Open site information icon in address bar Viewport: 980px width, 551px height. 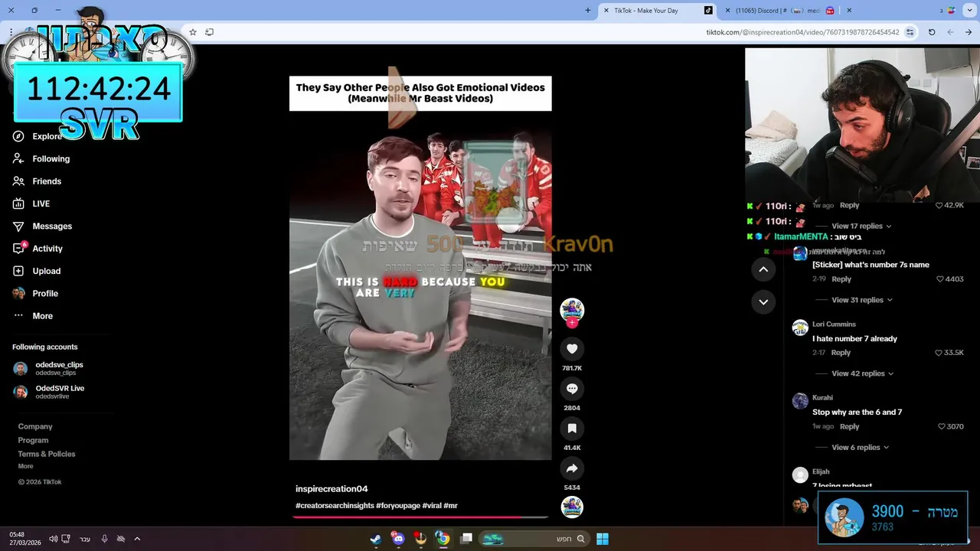pyautogui.click(x=910, y=32)
